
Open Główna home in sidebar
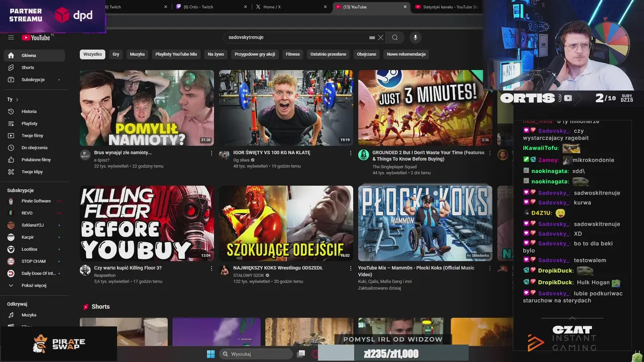coord(34,55)
